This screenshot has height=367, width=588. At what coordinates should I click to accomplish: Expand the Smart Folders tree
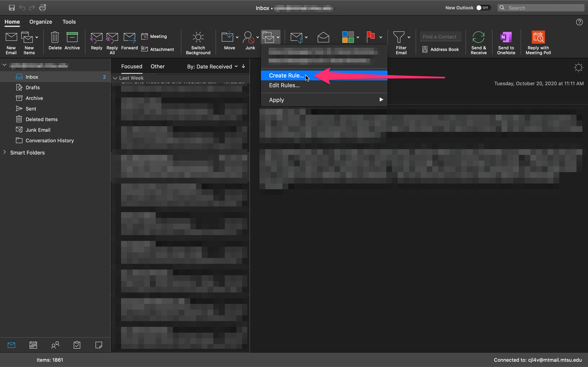point(5,152)
